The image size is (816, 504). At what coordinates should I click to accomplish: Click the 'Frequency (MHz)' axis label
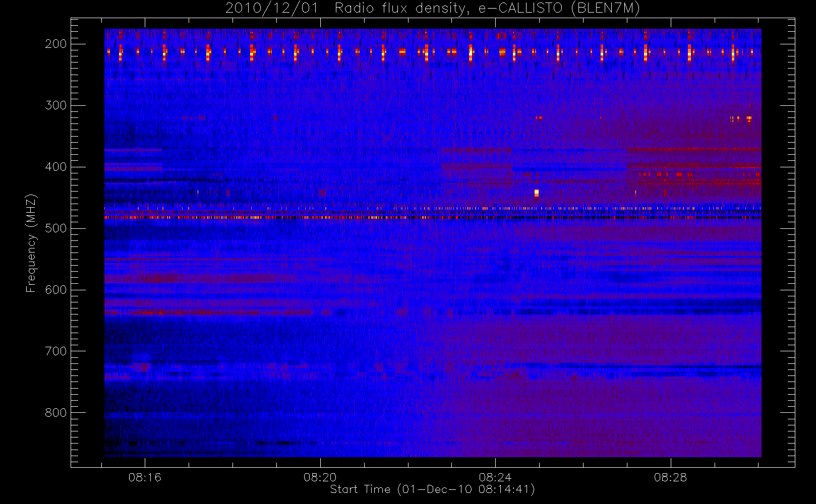(x=31, y=243)
